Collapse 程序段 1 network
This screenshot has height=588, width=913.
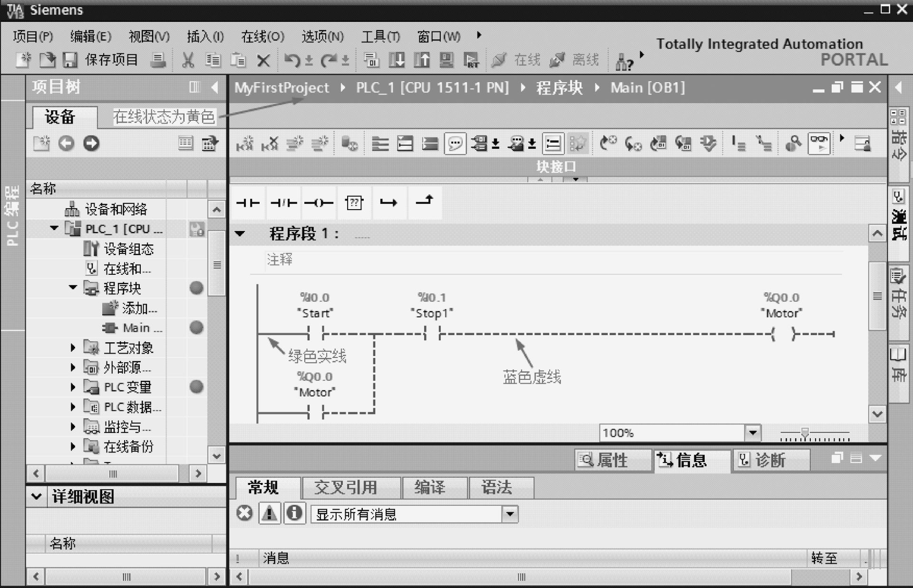pos(240,233)
